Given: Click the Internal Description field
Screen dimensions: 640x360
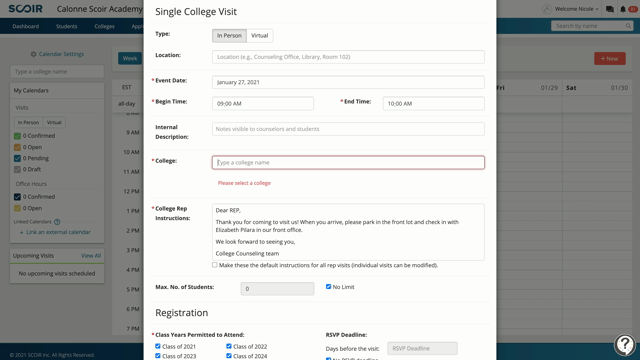Looking at the screenshot, I should click(348, 129).
